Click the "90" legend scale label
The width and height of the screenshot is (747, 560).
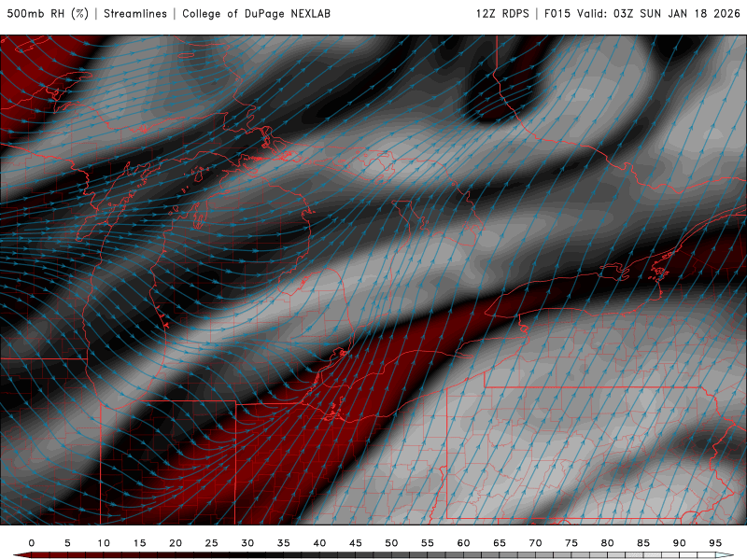680,543
